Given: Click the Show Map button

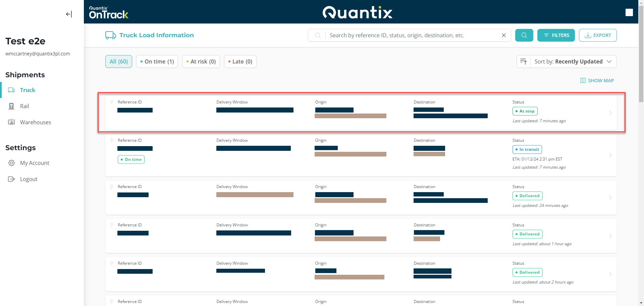Looking at the screenshot, I should [597, 81].
